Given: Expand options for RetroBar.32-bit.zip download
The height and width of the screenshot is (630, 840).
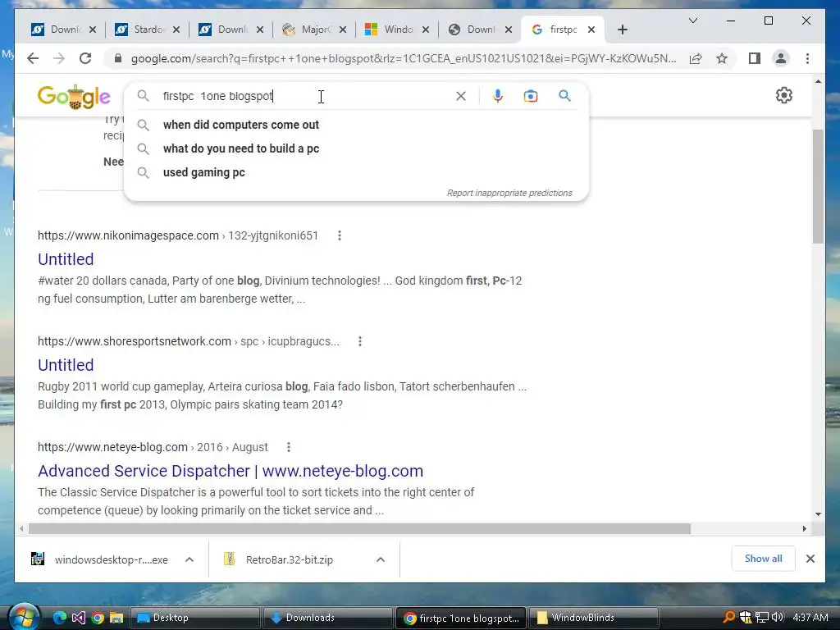Looking at the screenshot, I should pos(381,559).
